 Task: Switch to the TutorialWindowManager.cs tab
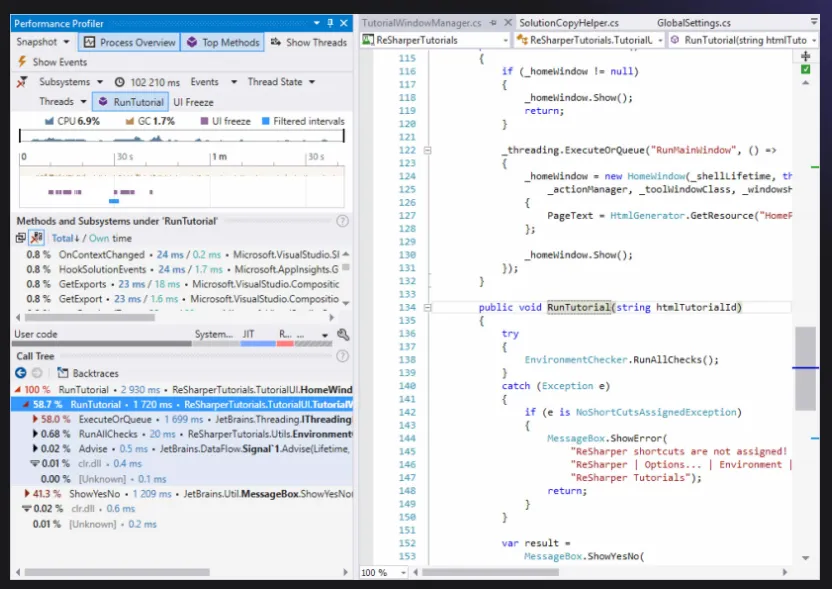pos(421,23)
